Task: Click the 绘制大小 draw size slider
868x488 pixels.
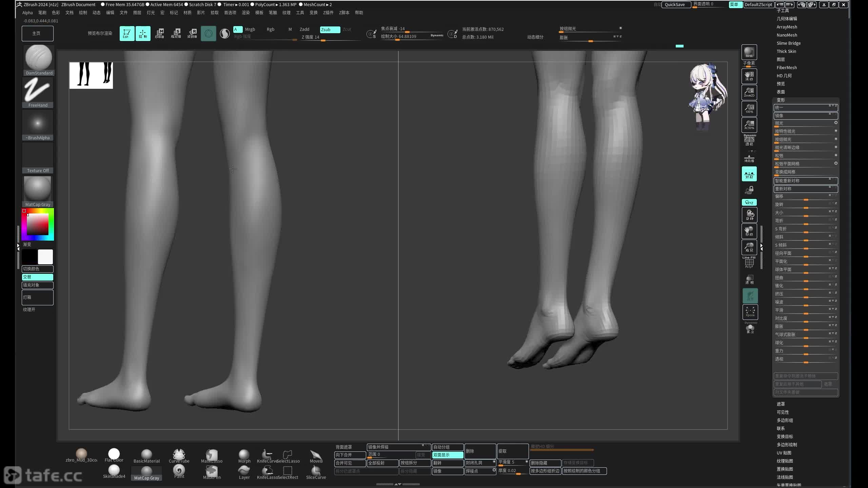Action: pyautogui.click(x=412, y=37)
